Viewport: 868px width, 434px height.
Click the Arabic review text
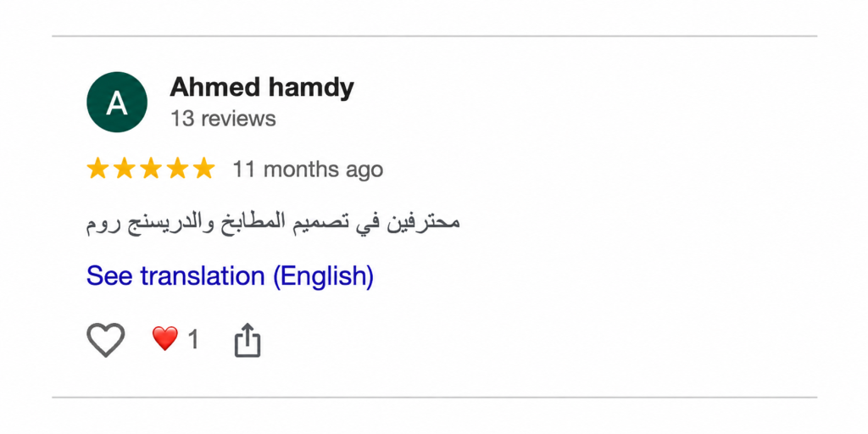tap(274, 223)
